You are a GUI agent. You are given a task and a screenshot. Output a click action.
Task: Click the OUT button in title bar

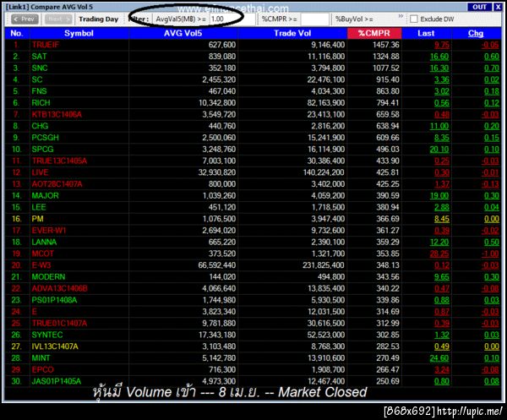(479, 7)
